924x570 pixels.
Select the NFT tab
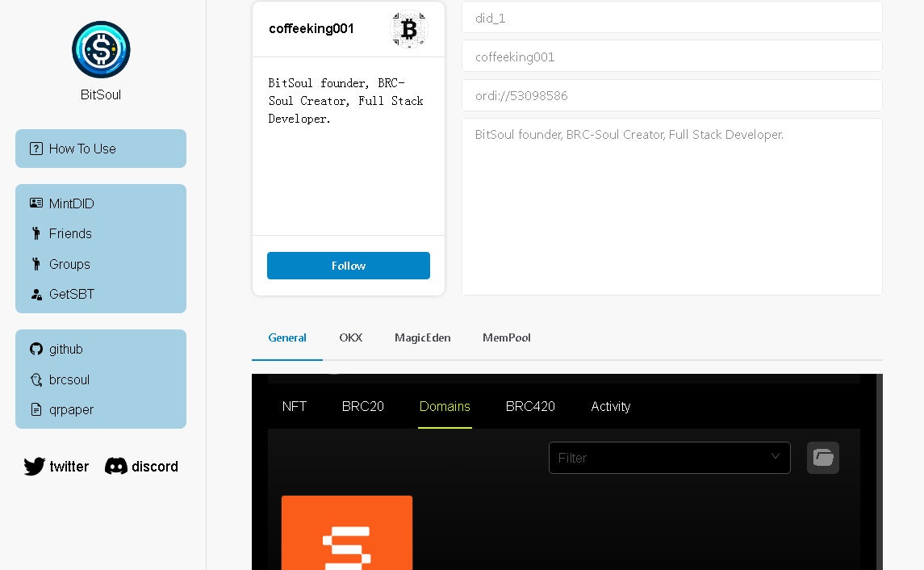coord(294,406)
